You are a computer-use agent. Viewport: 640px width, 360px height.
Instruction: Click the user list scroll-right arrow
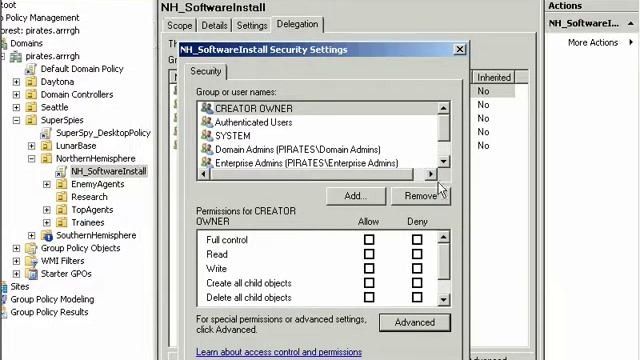pos(431,174)
